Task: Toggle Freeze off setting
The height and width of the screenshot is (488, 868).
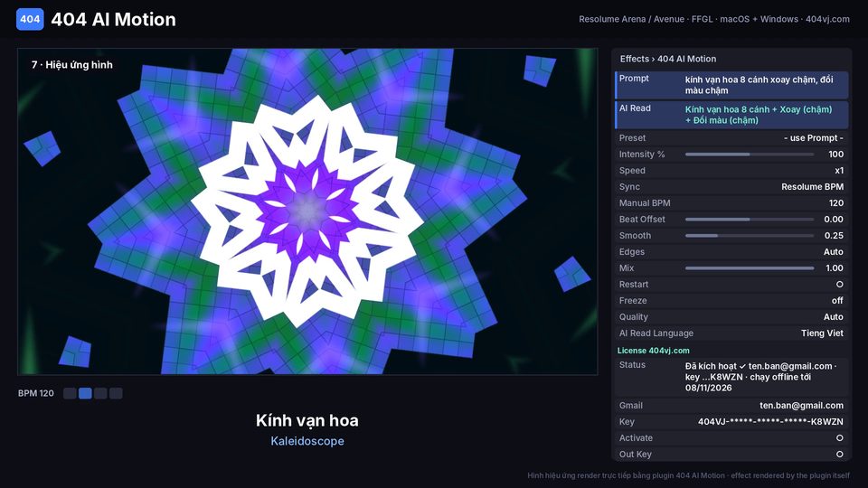Action: pos(731,300)
